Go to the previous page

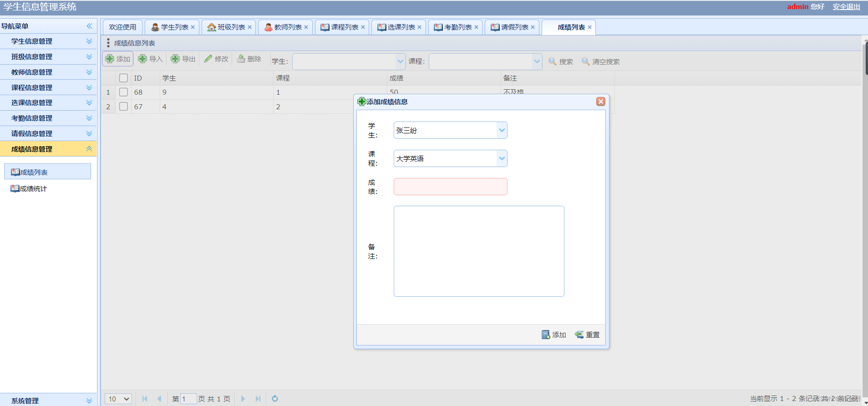(159, 399)
